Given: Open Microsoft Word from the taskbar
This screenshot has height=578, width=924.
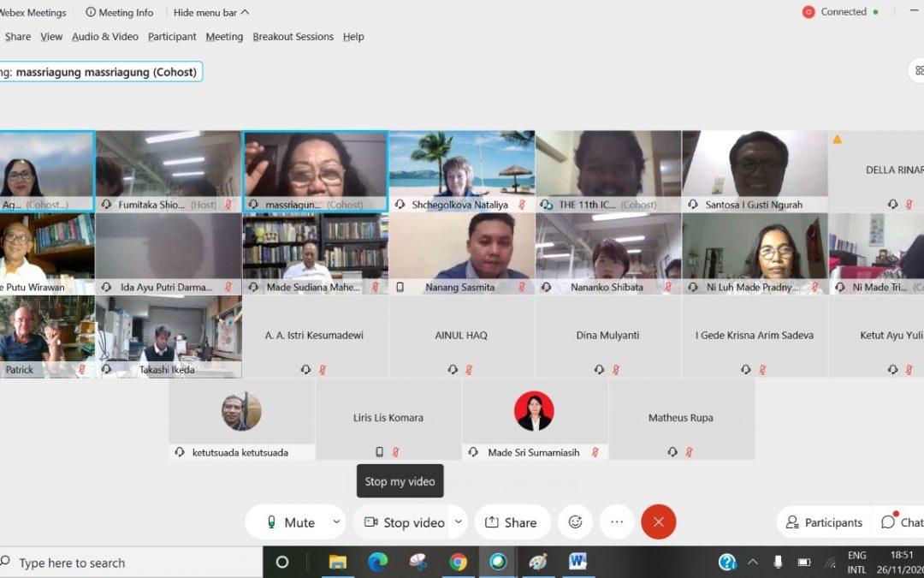Looking at the screenshot, I should (577, 563).
